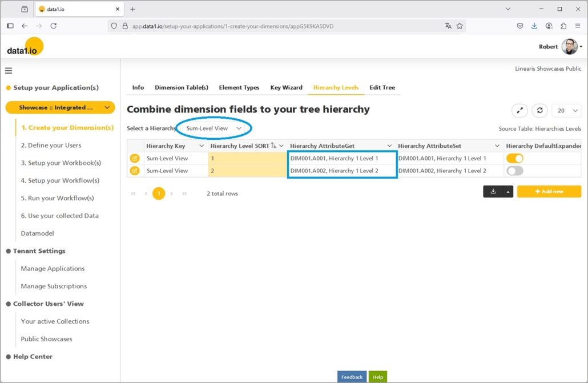Click the Add new button
This screenshot has height=383, width=588.
(549, 191)
